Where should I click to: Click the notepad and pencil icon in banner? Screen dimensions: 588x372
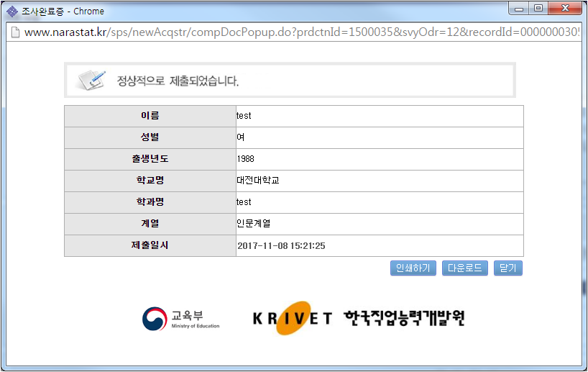(x=91, y=80)
